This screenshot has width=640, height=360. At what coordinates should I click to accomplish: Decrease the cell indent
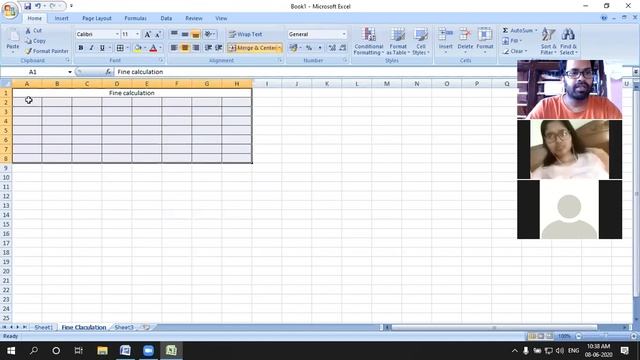tap(208, 48)
